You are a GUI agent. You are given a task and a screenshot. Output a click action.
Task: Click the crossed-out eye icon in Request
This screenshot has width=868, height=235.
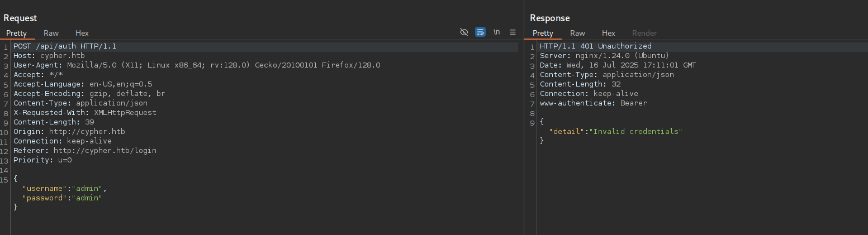463,32
